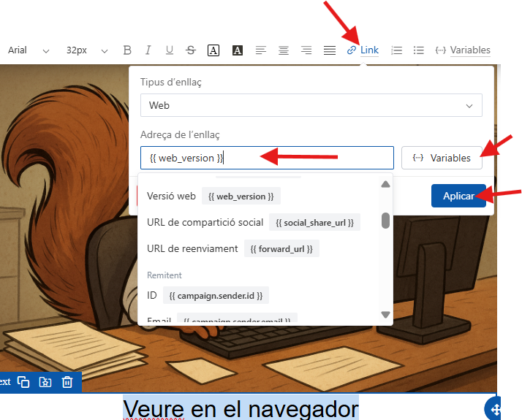The width and height of the screenshot is (522, 420).
Task: Click the Variables button beside address field
Action: [442, 158]
